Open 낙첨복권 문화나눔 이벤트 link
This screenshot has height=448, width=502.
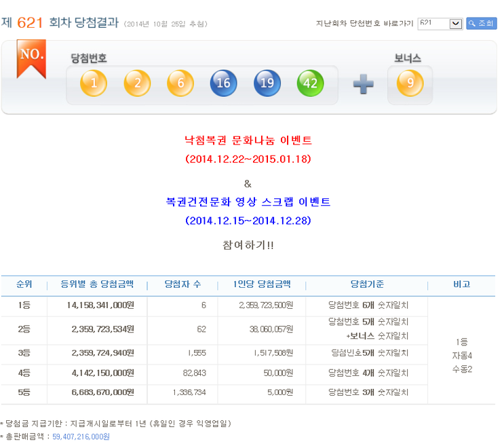coord(248,141)
